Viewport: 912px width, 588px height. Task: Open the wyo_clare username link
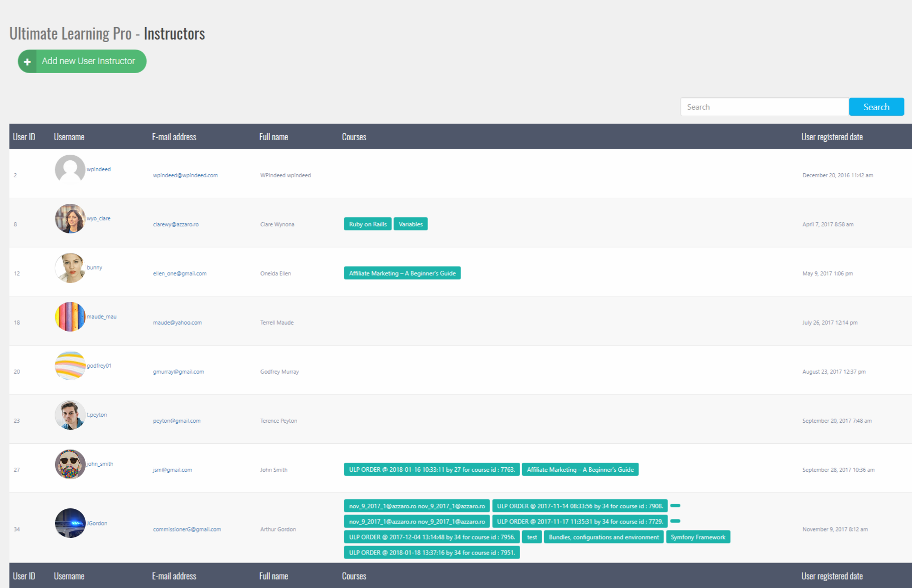click(99, 218)
